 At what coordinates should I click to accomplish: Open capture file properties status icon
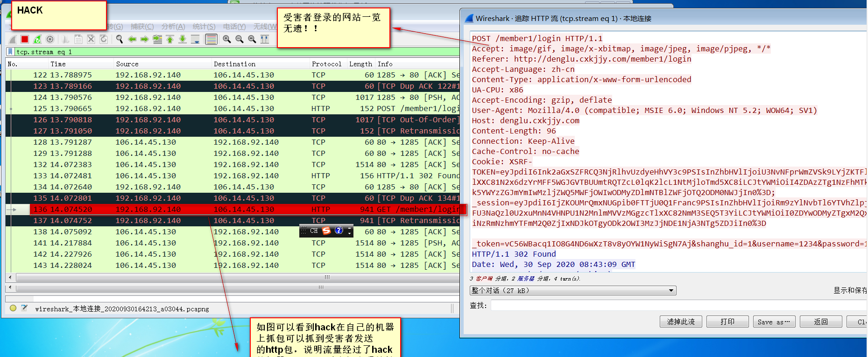click(x=24, y=308)
